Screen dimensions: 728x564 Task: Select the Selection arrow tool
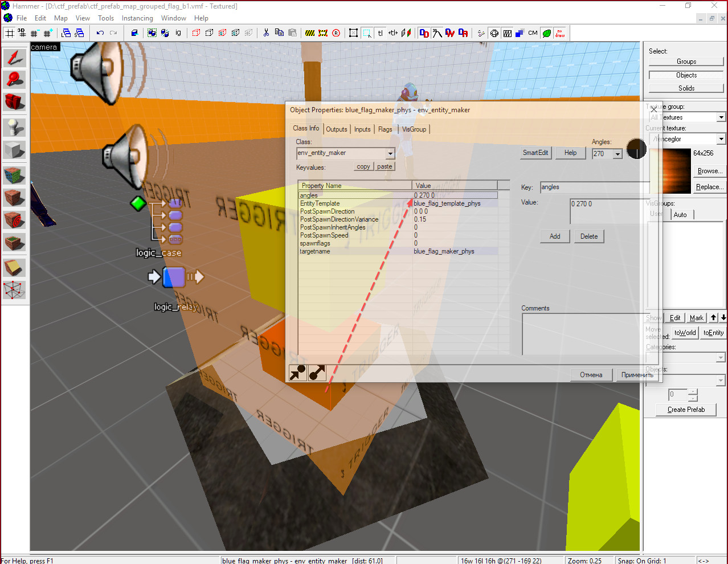pos(15,57)
